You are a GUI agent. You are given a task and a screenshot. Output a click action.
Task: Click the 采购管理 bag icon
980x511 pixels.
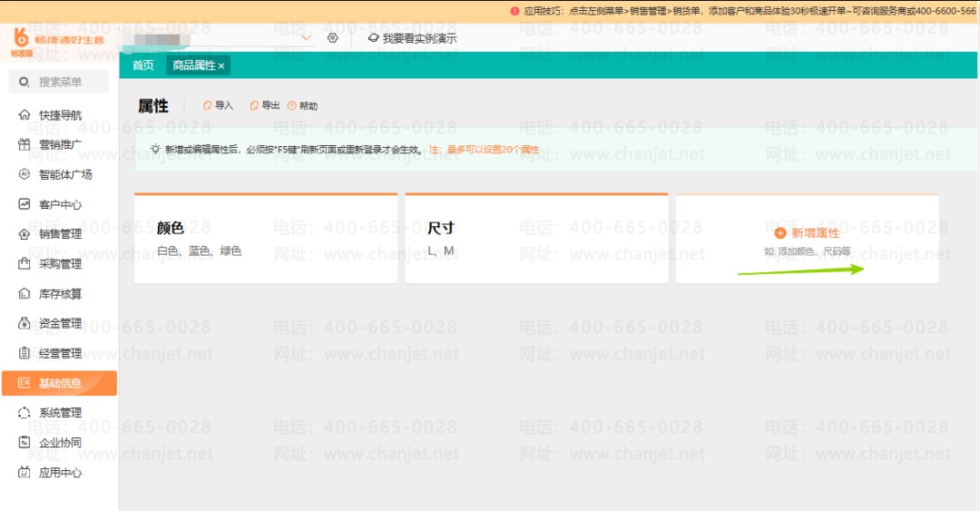point(24,263)
